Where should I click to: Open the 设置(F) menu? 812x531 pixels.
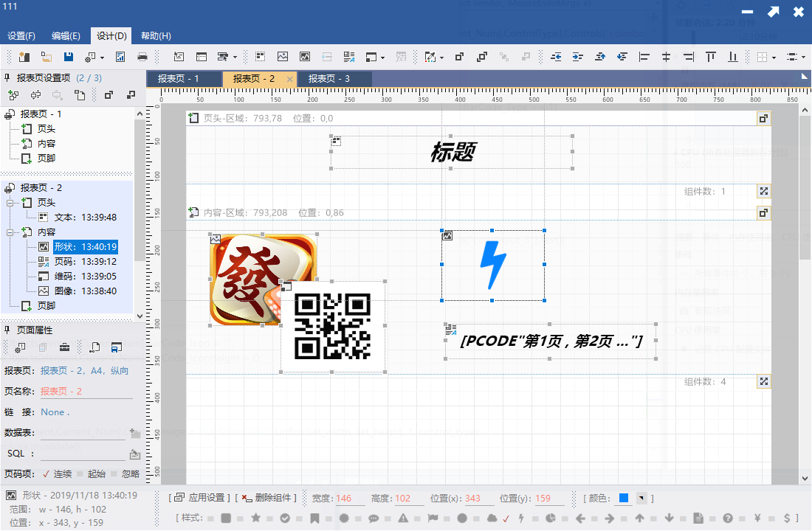pyautogui.click(x=21, y=35)
